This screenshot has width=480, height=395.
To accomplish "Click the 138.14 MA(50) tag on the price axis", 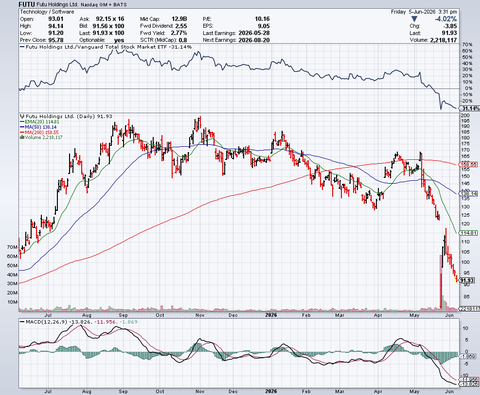I will pos(469,194).
